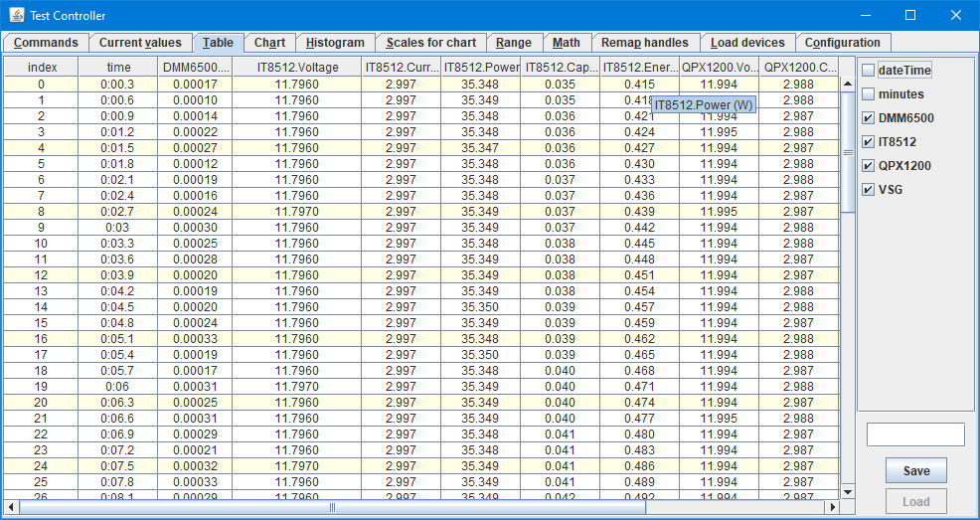Click voltage 11.7970 in row 8

[297, 211]
